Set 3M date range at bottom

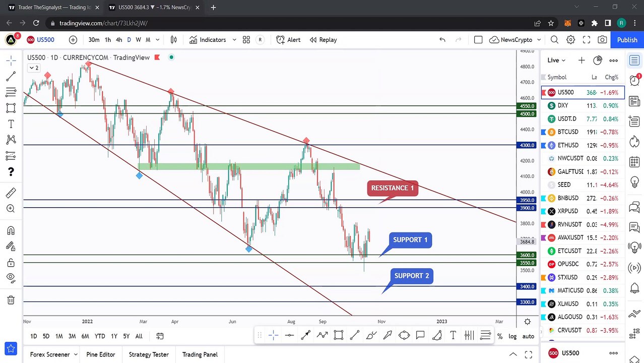coord(72,336)
